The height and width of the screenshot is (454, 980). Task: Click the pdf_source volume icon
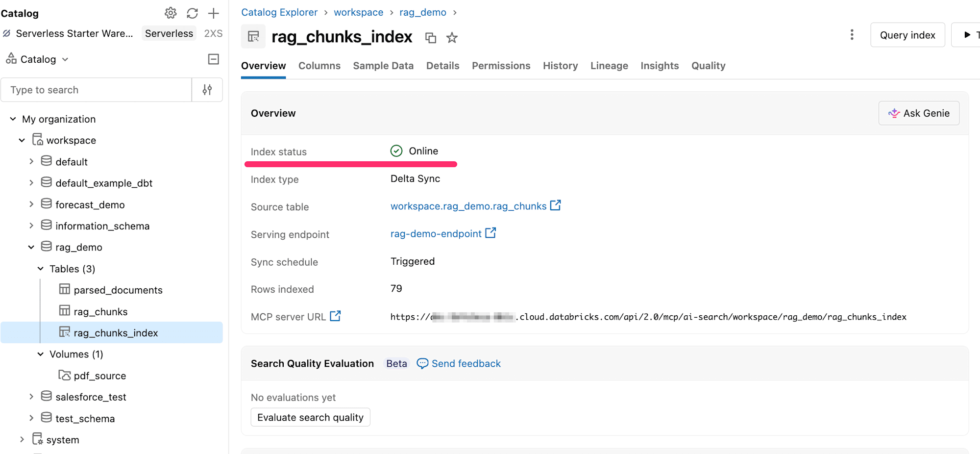[x=64, y=376]
